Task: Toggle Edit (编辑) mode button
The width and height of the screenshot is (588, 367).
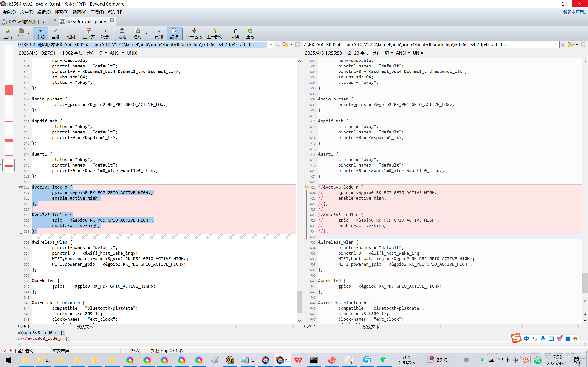Action: point(174,33)
